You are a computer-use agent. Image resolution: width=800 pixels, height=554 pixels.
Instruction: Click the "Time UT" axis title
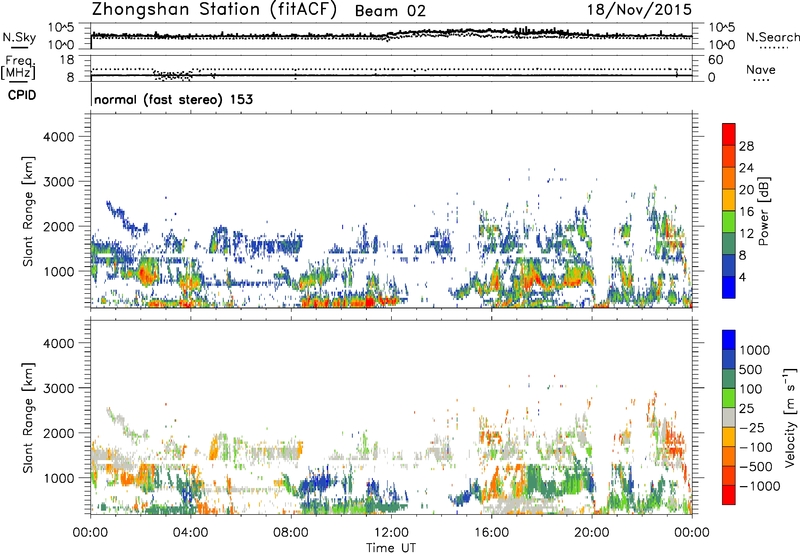[x=391, y=548]
